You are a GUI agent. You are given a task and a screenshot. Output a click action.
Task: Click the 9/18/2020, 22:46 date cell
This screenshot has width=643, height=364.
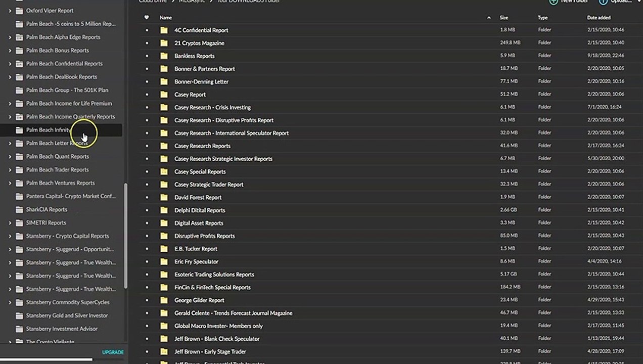606,56
